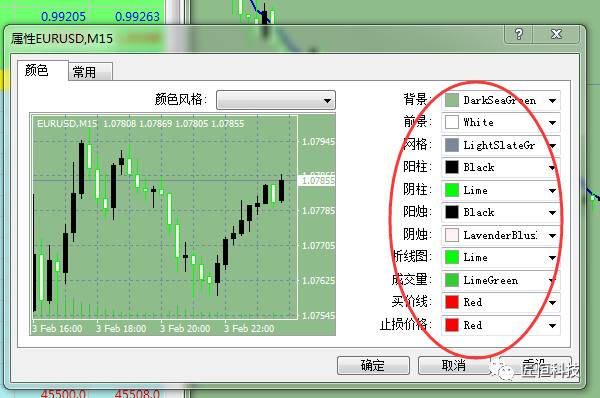This screenshot has height=398, width=600.
Task: Switch to the 颜色 tab
Action: 42,70
